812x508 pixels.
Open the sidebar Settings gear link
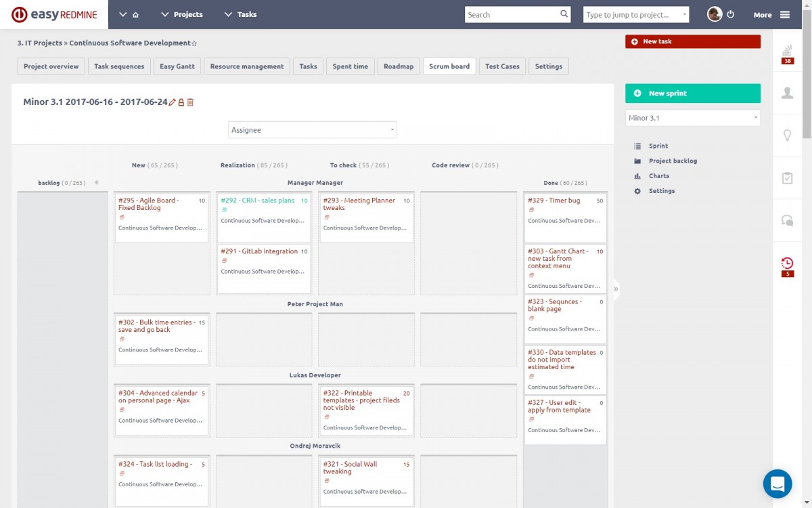pyautogui.click(x=662, y=191)
